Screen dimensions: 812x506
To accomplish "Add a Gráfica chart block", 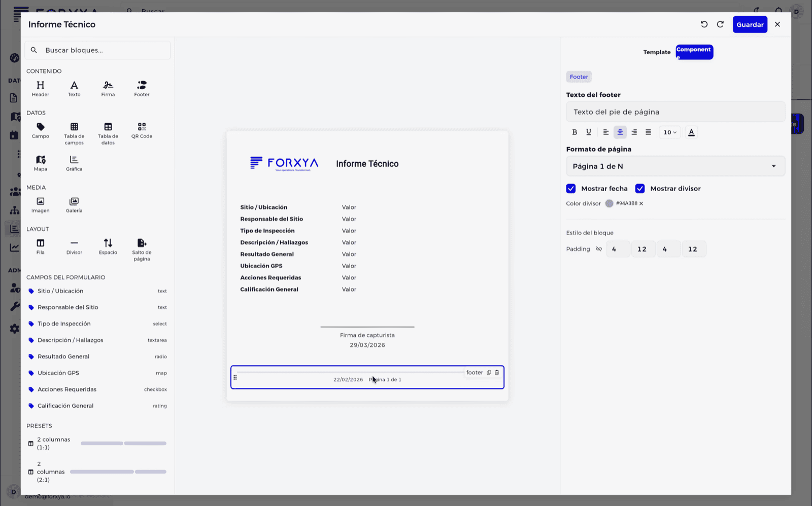I will pos(74,163).
